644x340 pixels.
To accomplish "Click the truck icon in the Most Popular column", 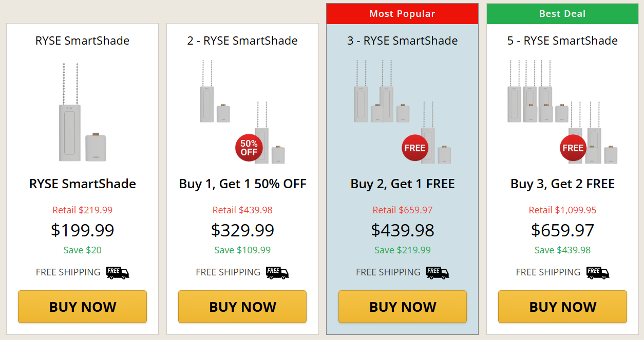I will [438, 273].
